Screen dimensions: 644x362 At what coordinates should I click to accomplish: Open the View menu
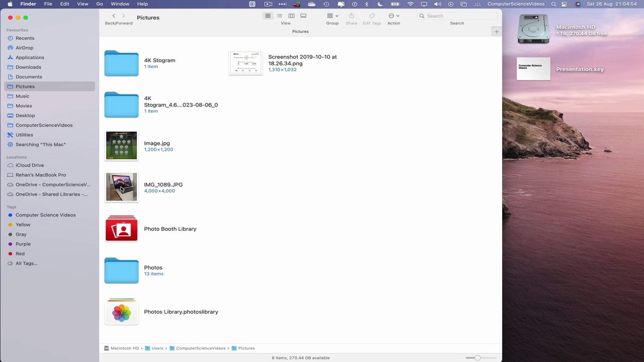pos(83,4)
